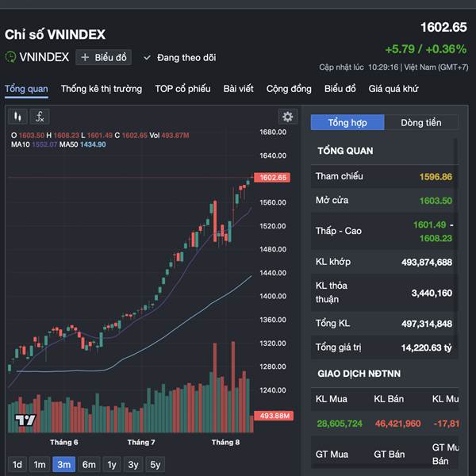The width and height of the screenshot is (476, 476).
Task: Click the GT Bán column header
Action: pyautogui.click(x=390, y=455)
